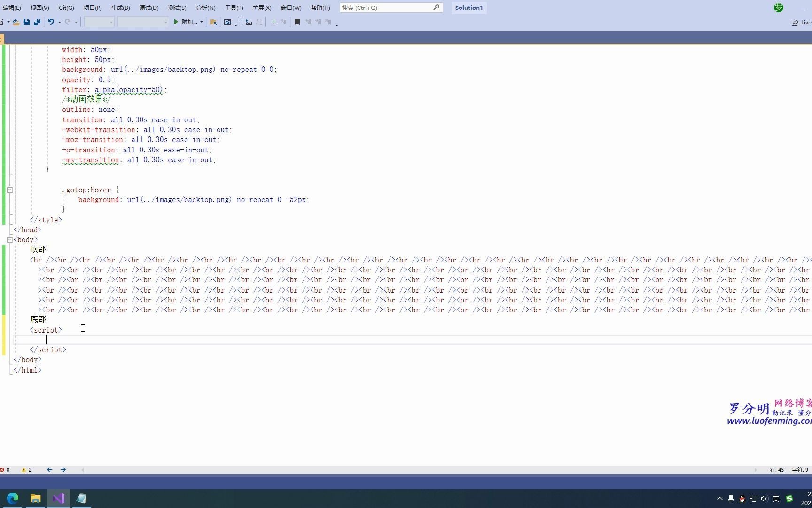Click the 搜索 (Ctrl+Q) search box
Screen dimensions: 812x508
click(x=391, y=8)
